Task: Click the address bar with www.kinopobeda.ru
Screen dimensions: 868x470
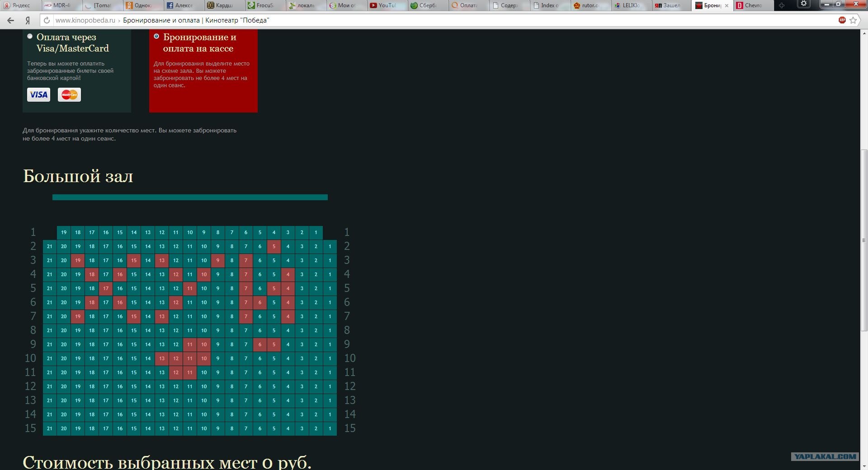Action: 443,20
